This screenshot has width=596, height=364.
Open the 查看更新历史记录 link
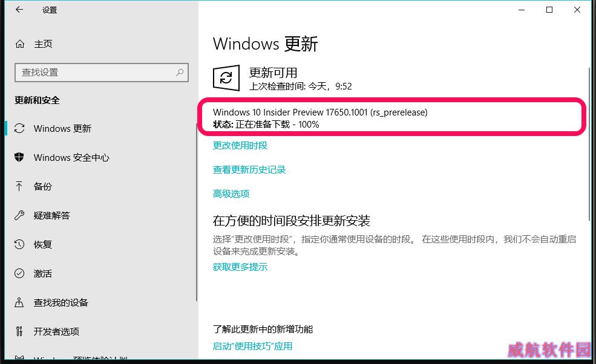(249, 170)
